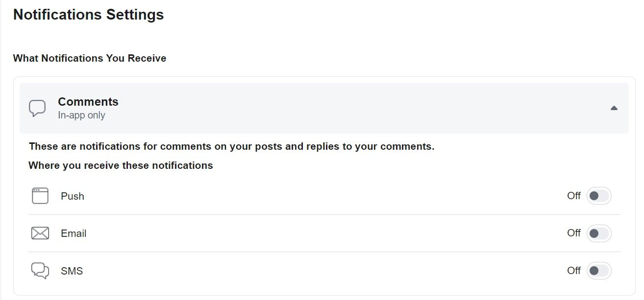Click the In-app only subtitle under Comments

81,115
